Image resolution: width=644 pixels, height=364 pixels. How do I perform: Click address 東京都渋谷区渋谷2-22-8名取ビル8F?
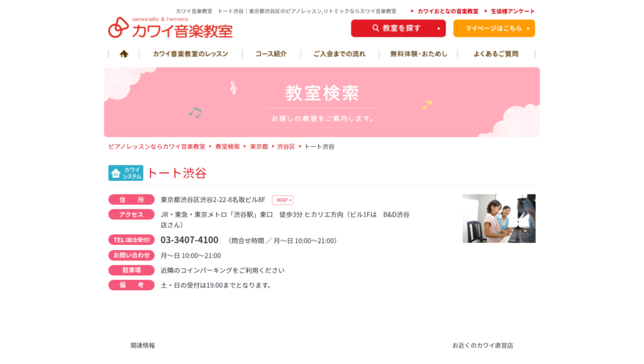(213, 200)
